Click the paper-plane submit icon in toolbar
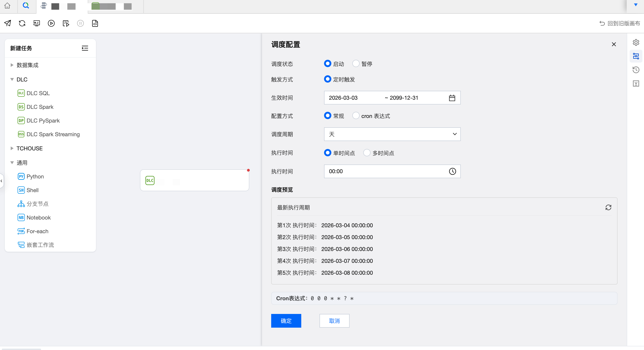644x350 pixels. [8, 23]
